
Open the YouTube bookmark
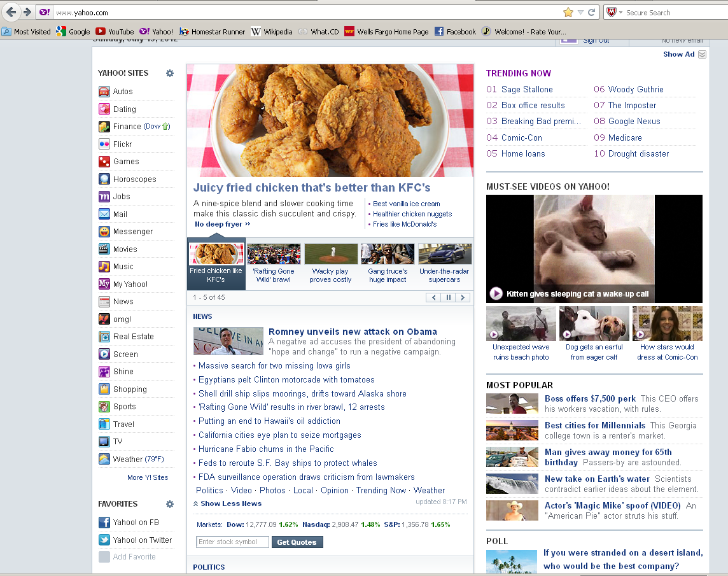pos(115,32)
